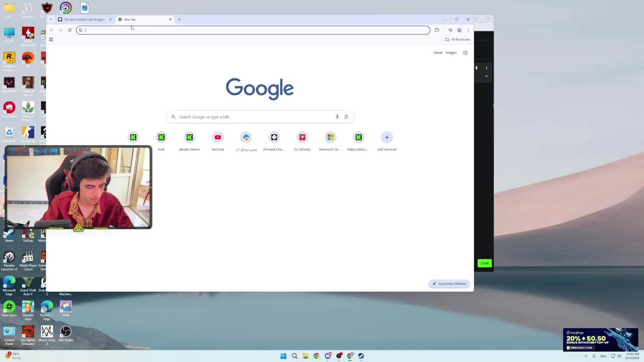Open the Microsoft Edge desktop icon

(9, 285)
